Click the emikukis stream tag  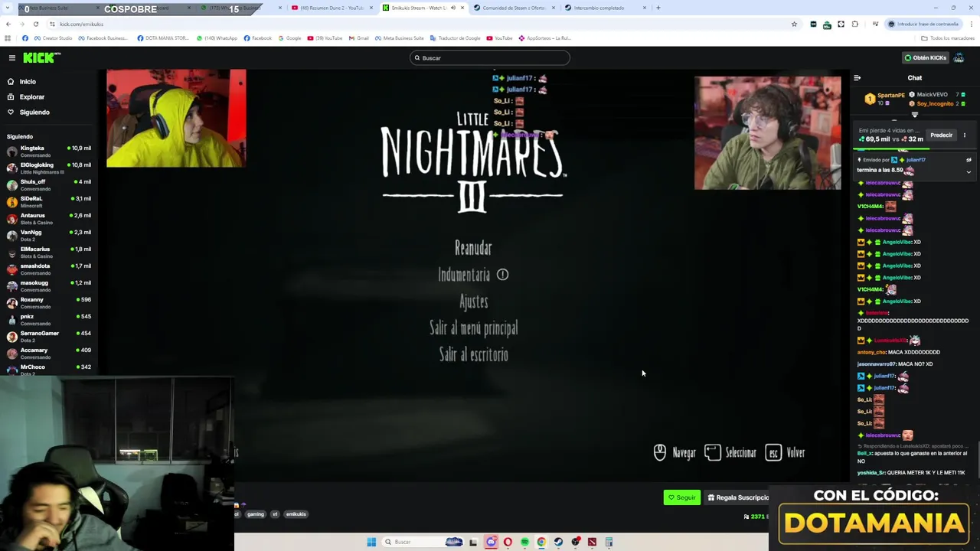coord(296,514)
